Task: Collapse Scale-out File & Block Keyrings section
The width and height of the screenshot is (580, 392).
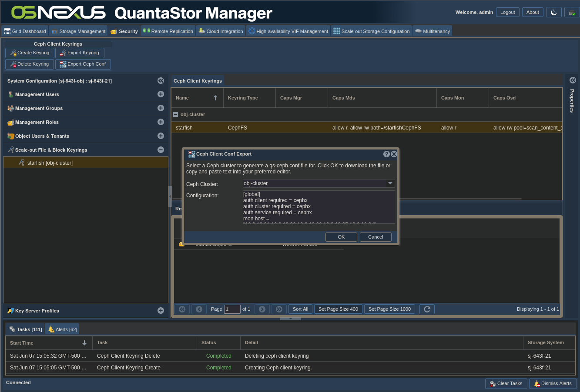Action: [161, 150]
